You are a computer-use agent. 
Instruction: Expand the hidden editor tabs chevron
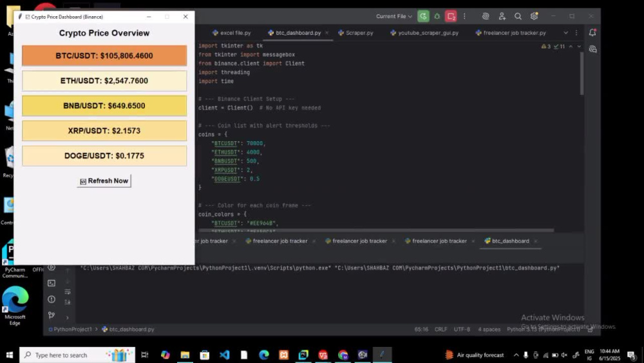tap(565, 33)
